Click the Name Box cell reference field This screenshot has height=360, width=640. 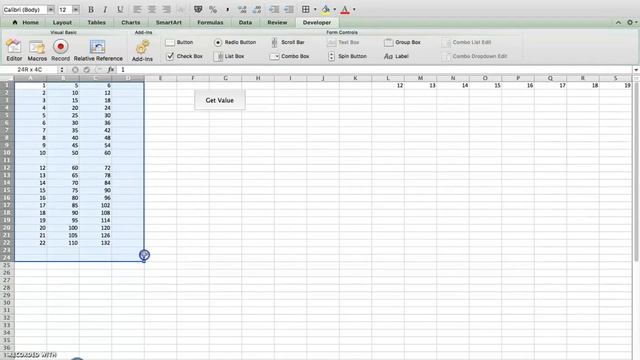(29, 70)
